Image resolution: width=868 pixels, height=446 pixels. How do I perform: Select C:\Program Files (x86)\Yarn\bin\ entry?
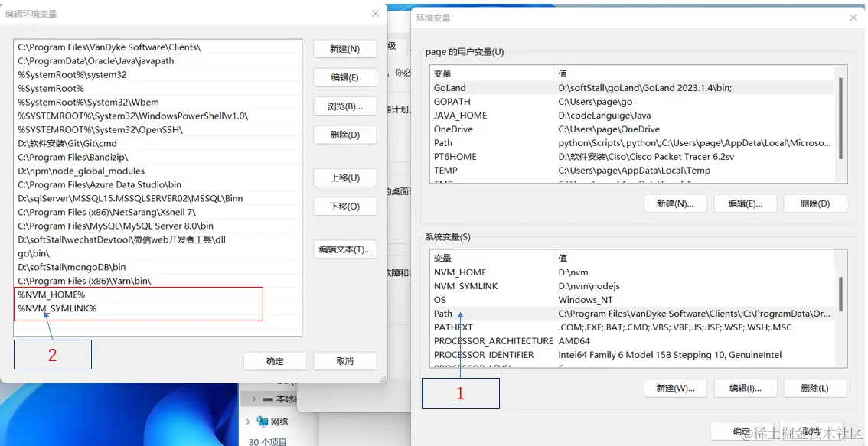tap(158, 281)
